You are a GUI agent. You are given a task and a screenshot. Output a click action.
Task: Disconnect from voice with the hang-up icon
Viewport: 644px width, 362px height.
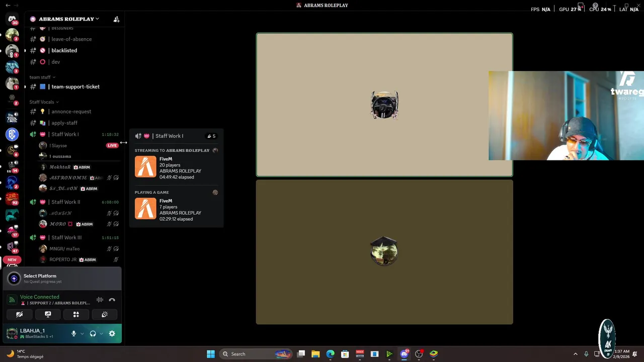tap(112, 300)
